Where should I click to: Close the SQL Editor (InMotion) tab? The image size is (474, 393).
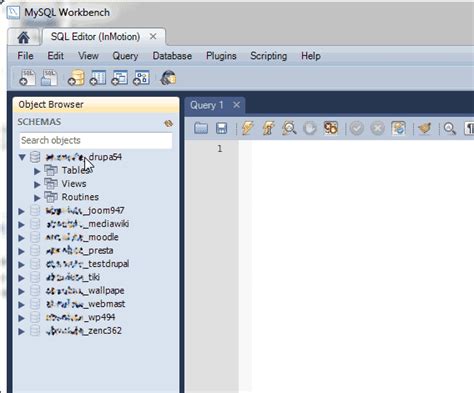153,36
